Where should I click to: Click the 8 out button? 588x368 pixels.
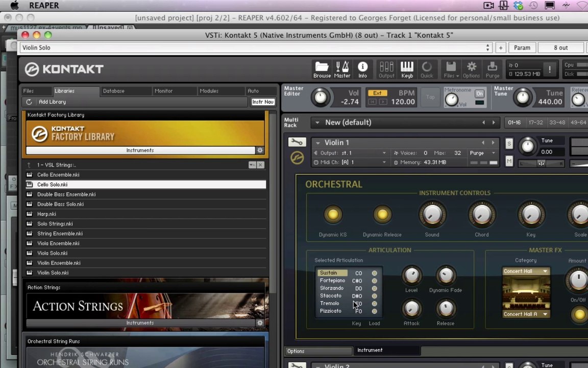tap(560, 48)
